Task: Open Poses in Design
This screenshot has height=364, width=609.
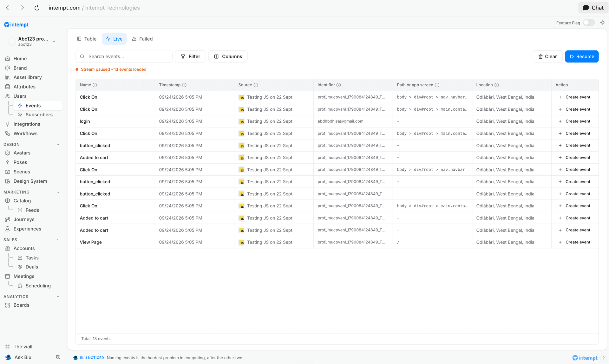Action: [20, 163]
